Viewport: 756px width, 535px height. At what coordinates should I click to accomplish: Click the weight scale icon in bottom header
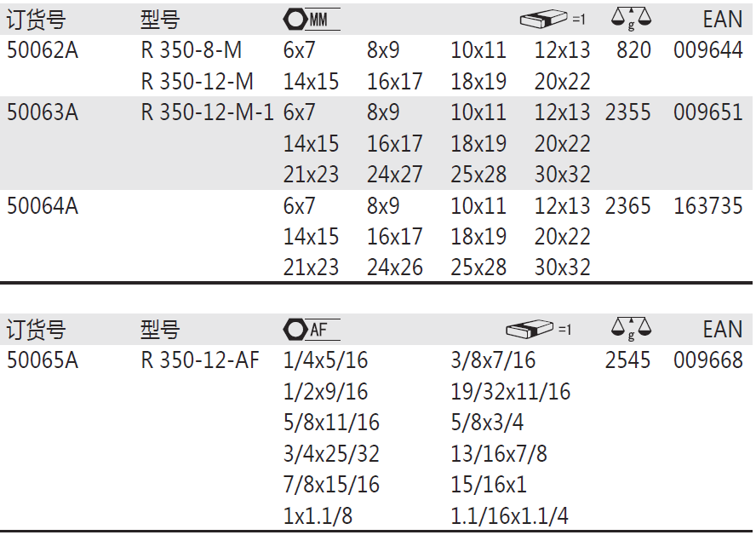point(631,330)
